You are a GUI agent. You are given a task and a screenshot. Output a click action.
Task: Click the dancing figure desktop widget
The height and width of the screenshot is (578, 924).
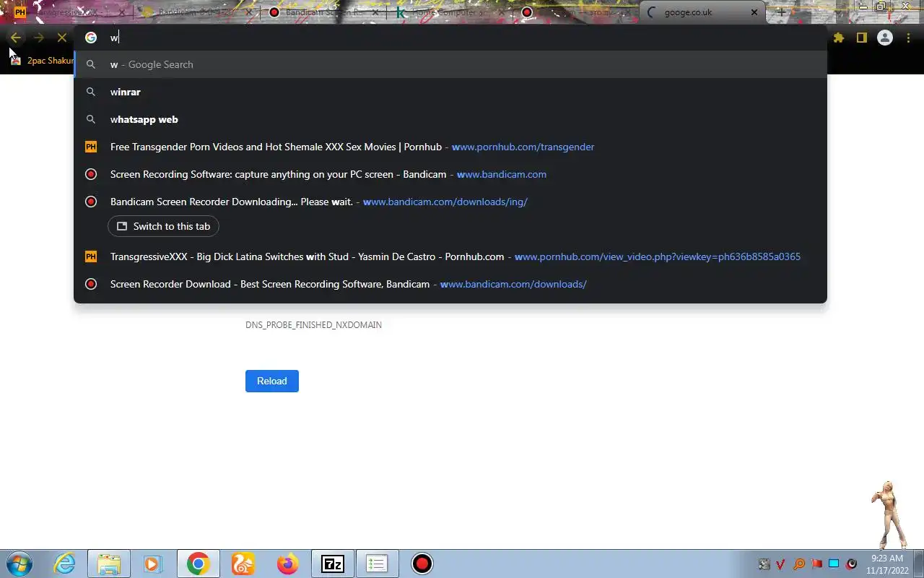[889, 515]
